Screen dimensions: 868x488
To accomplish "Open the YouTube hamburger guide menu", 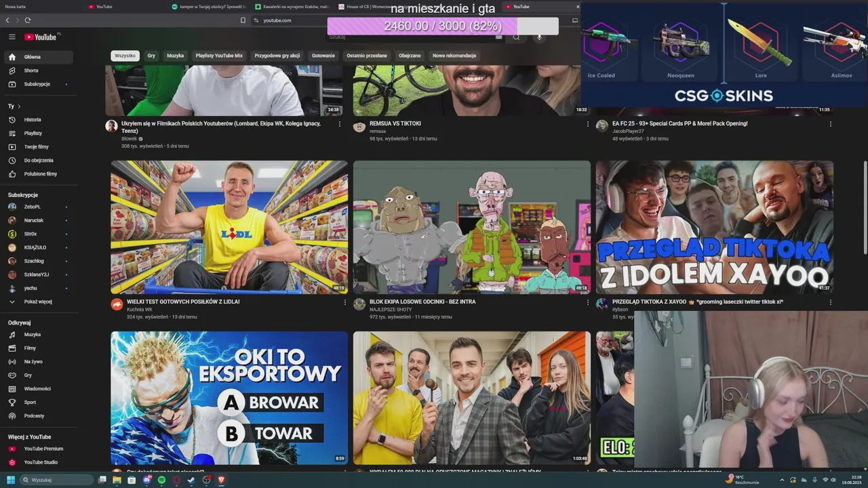I will (12, 37).
